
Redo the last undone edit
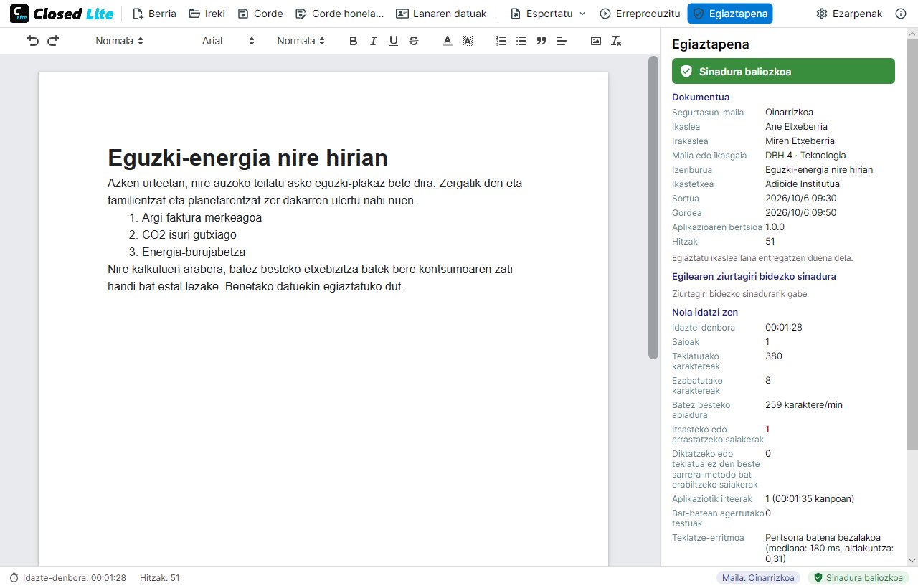pyautogui.click(x=53, y=41)
